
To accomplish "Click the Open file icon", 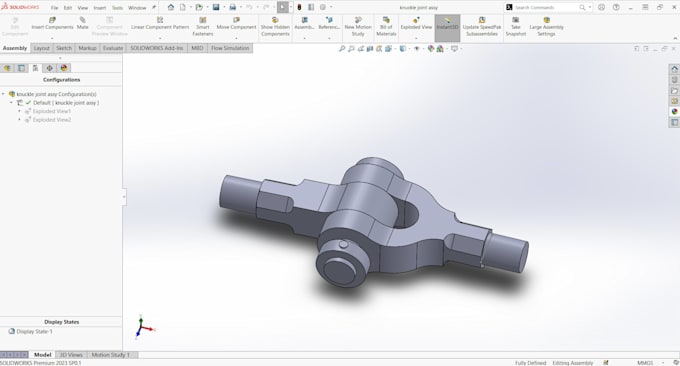I will (x=199, y=7).
